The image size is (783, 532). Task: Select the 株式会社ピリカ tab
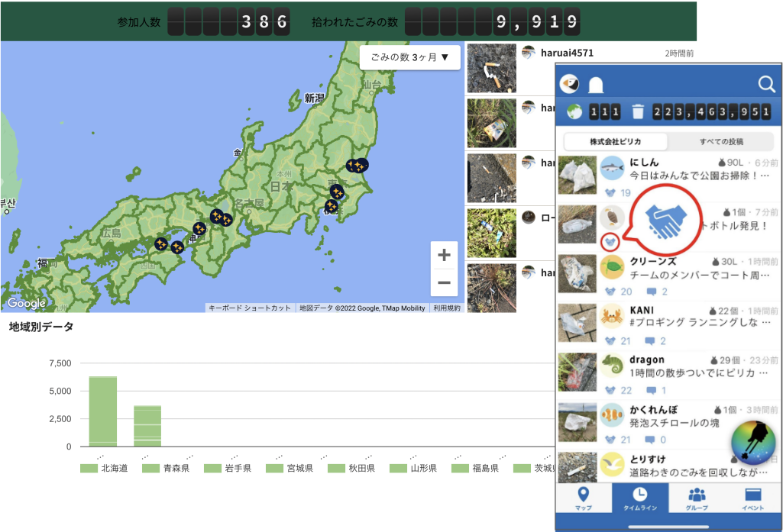[x=615, y=142]
